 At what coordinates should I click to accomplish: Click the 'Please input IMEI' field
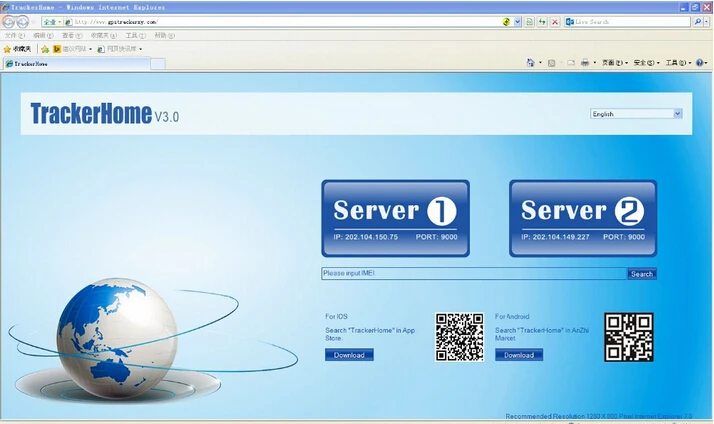click(474, 273)
